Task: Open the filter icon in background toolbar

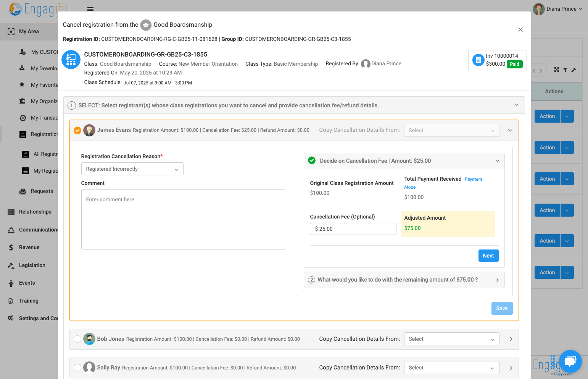Action: coord(565,70)
